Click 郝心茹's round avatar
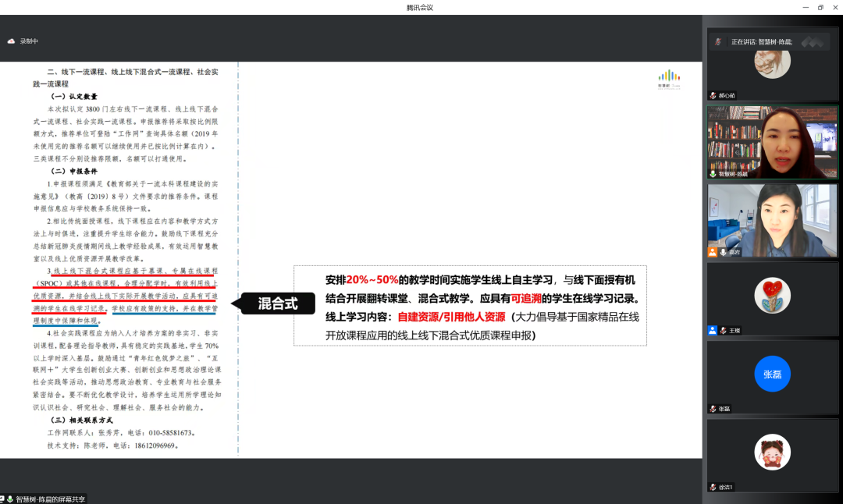 pos(772,61)
